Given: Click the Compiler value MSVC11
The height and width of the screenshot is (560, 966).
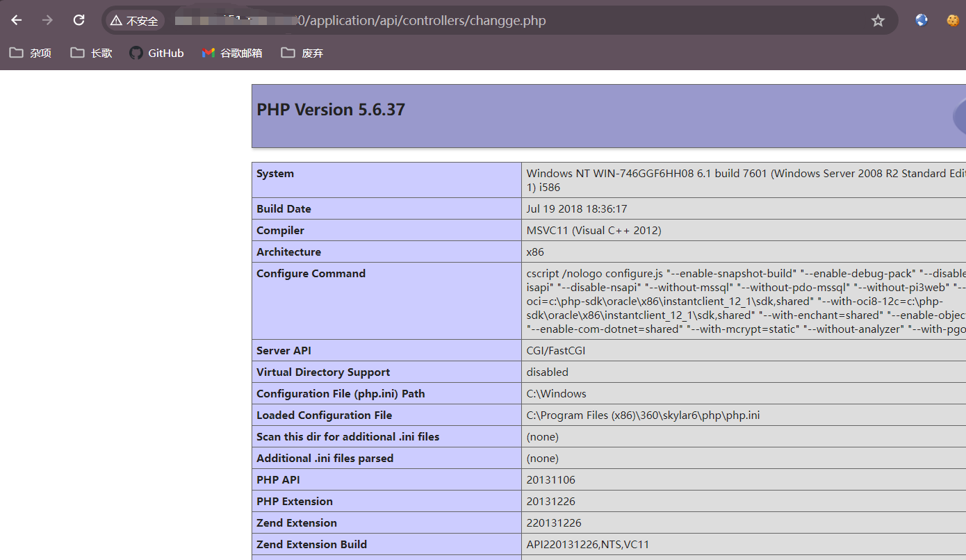Looking at the screenshot, I should (x=593, y=230).
